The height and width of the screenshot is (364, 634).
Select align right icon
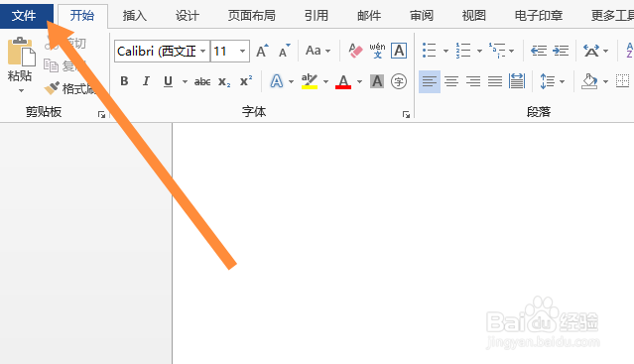click(473, 81)
